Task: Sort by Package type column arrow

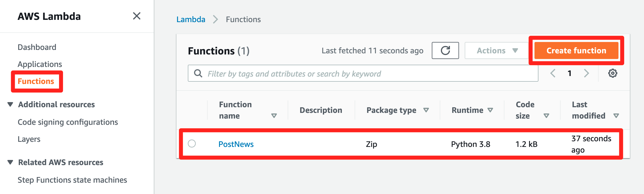Action: click(x=426, y=110)
